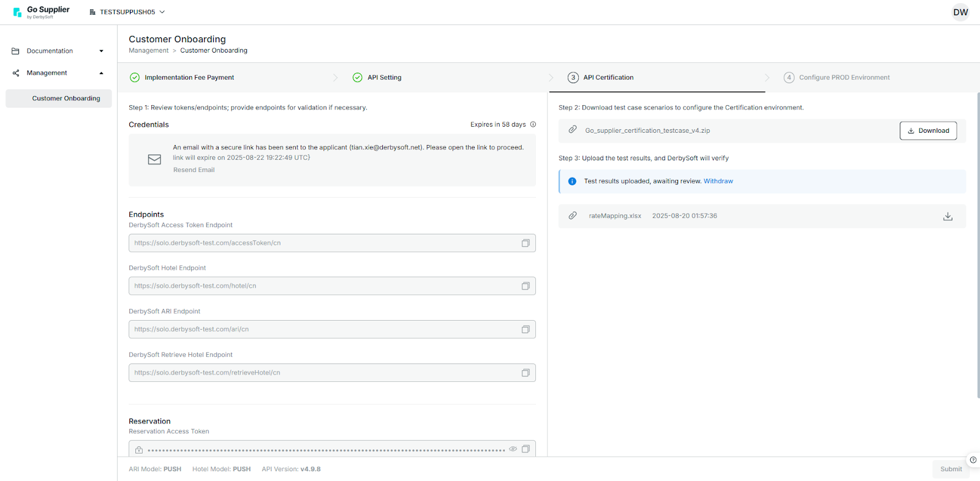The image size is (980, 481).
Task: Click the Documentation folder icon
Action: [15, 51]
